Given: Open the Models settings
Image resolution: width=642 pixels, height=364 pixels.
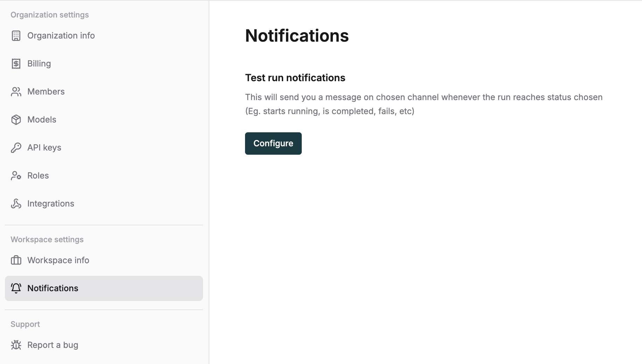Looking at the screenshot, I should 42,119.
